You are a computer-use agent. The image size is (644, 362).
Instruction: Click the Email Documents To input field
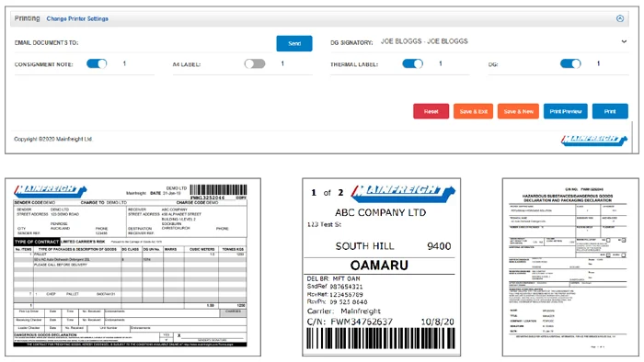point(177,42)
